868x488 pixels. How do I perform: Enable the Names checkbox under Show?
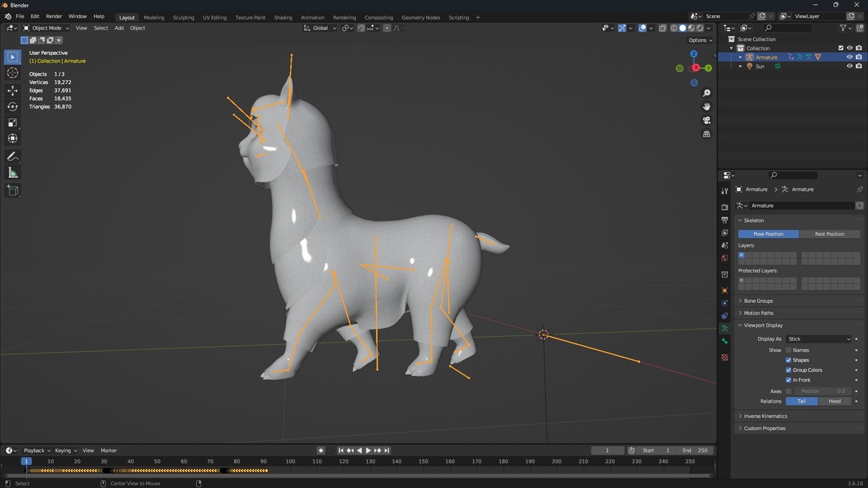click(x=788, y=350)
